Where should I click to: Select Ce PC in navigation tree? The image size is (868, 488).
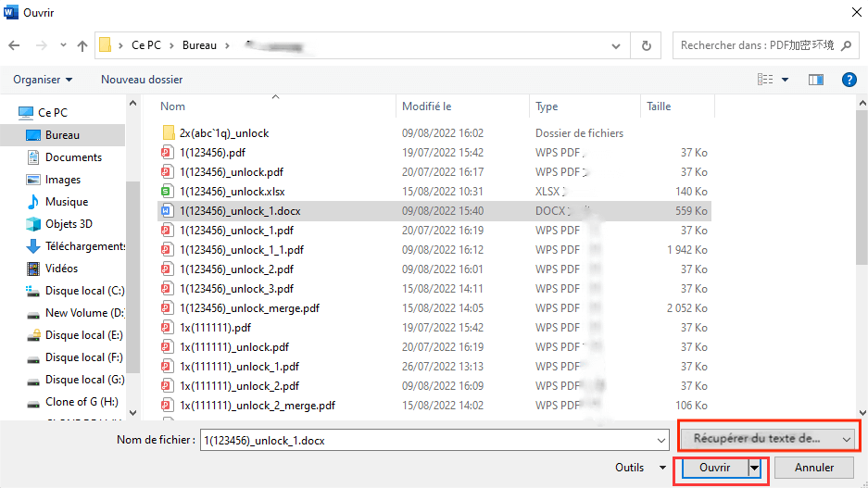[x=53, y=113]
